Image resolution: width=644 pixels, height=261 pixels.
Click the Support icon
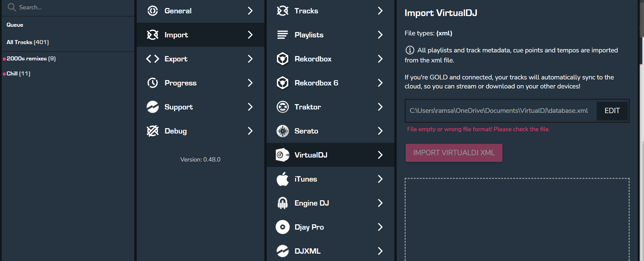(x=153, y=107)
